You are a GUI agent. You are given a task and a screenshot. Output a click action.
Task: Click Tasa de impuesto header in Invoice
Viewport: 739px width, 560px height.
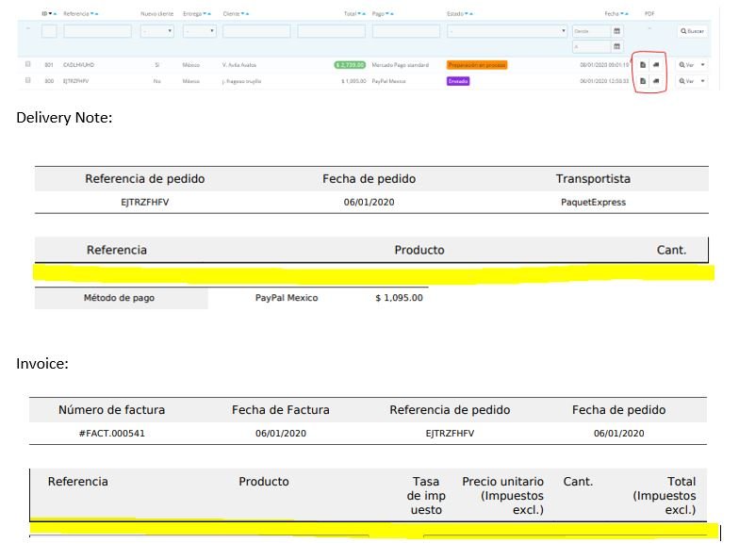[x=426, y=496]
